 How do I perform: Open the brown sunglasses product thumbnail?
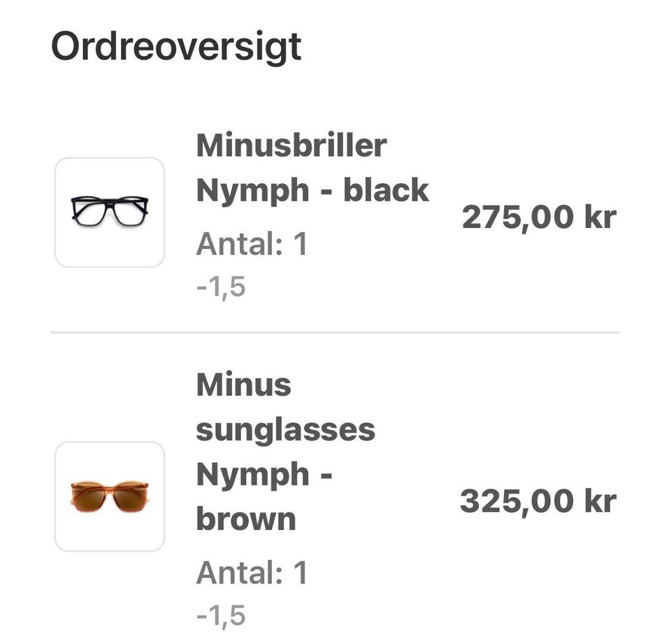[110, 496]
